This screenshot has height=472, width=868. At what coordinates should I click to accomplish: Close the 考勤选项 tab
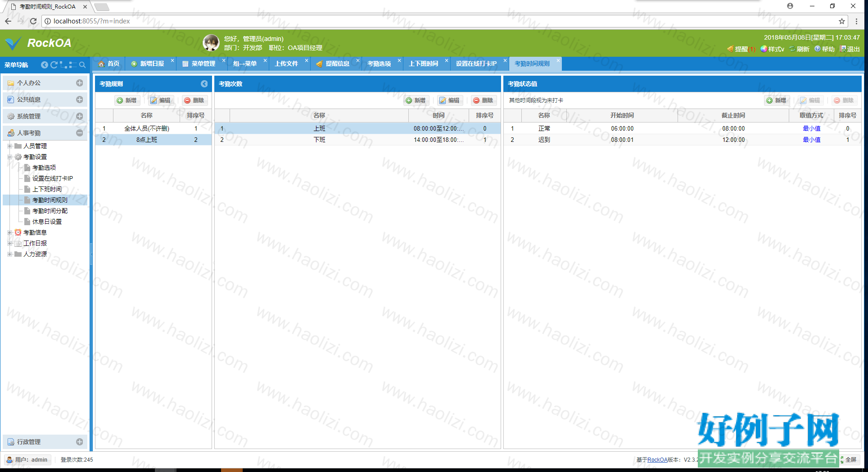pyautogui.click(x=399, y=60)
